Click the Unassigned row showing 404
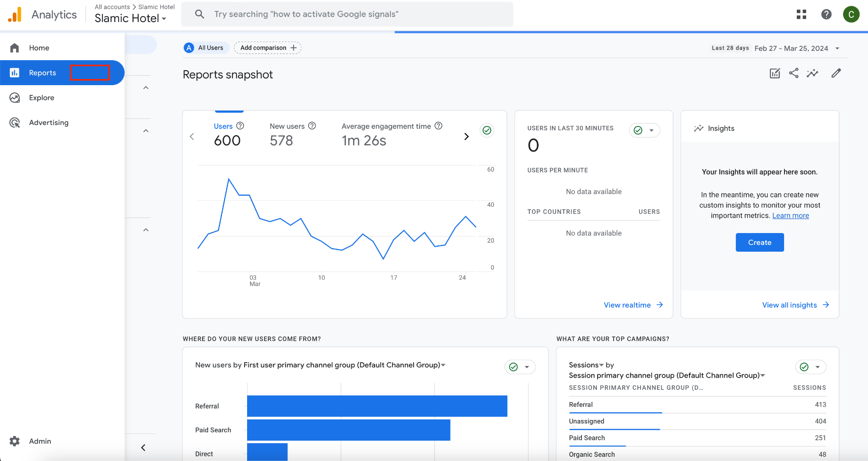This screenshot has width=868, height=461. coord(697,421)
